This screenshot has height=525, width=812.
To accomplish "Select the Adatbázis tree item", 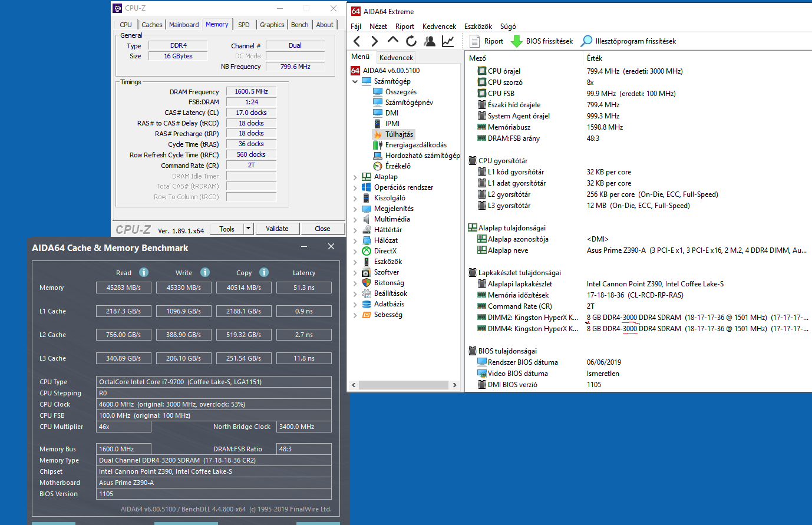I will [x=389, y=304].
